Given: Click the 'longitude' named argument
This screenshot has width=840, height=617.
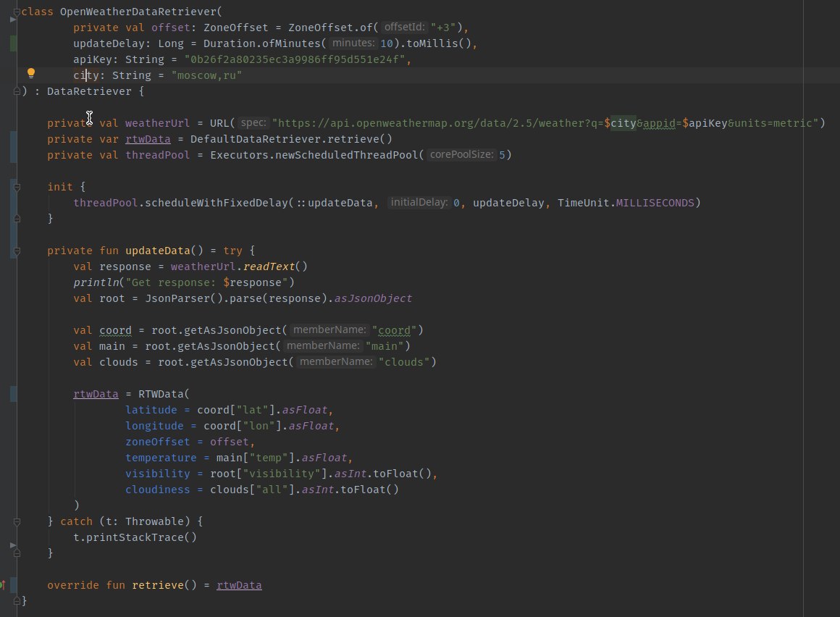Looking at the screenshot, I should point(154,427).
